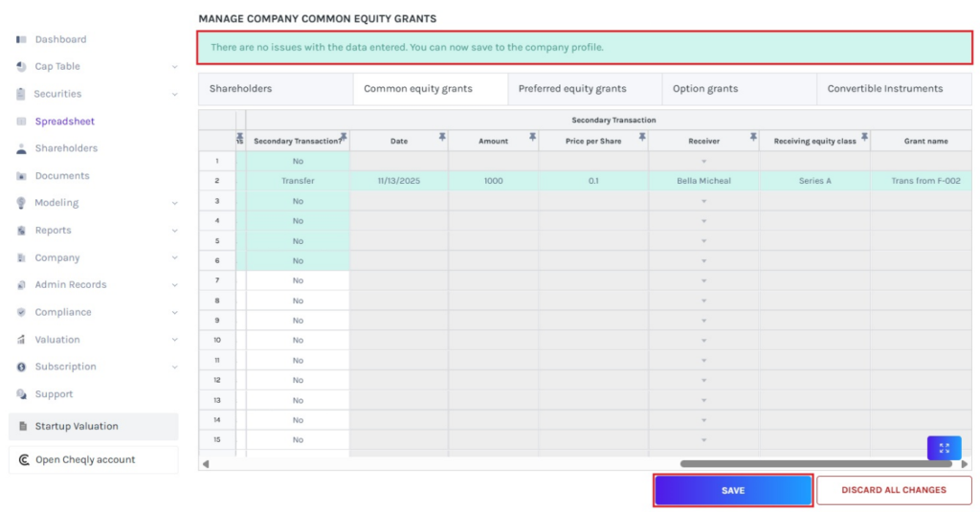Expand the Reports menu chevron

[x=174, y=231]
